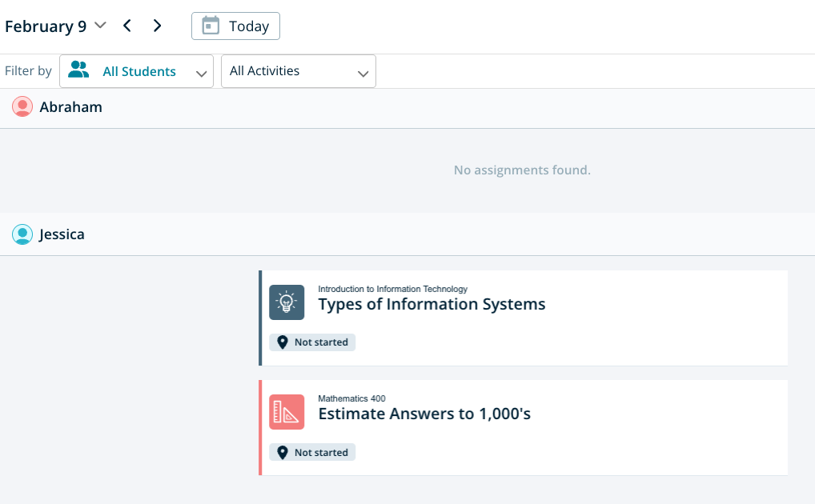This screenshot has width=815, height=504.
Task: Open Estimate Answers to 1,000's assignment
Action: pos(424,414)
